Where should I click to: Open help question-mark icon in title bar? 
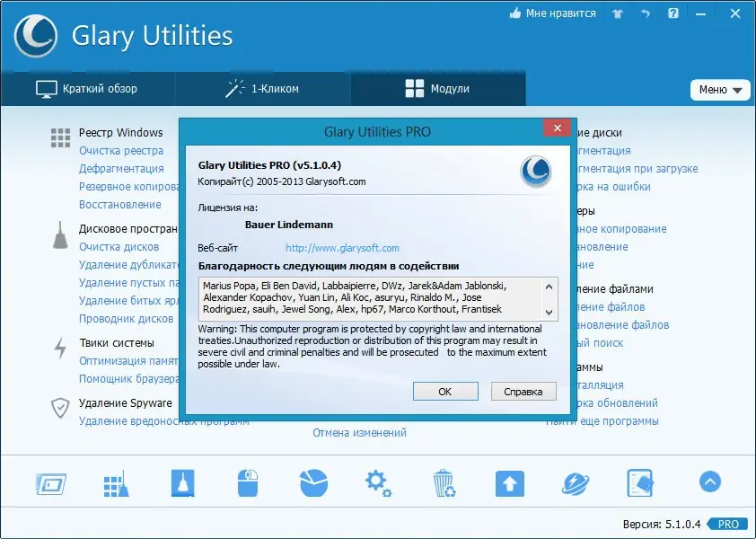pyautogui.click(x=673, y=13)
